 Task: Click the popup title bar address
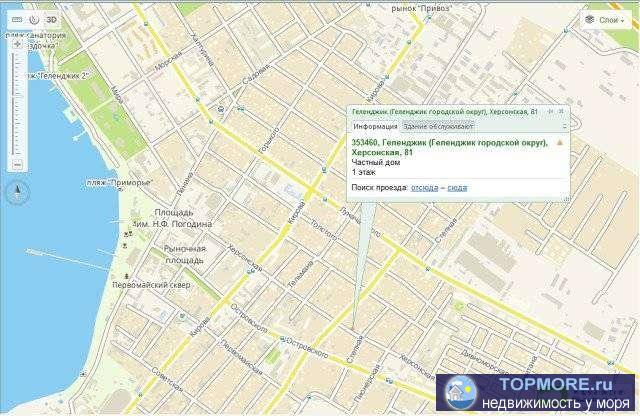[x=444, y=111]
